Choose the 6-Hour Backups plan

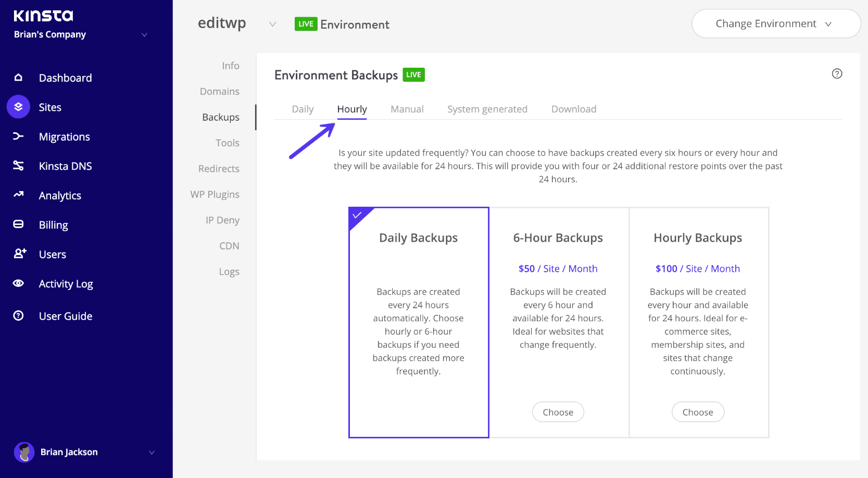[x=558, y=412]
